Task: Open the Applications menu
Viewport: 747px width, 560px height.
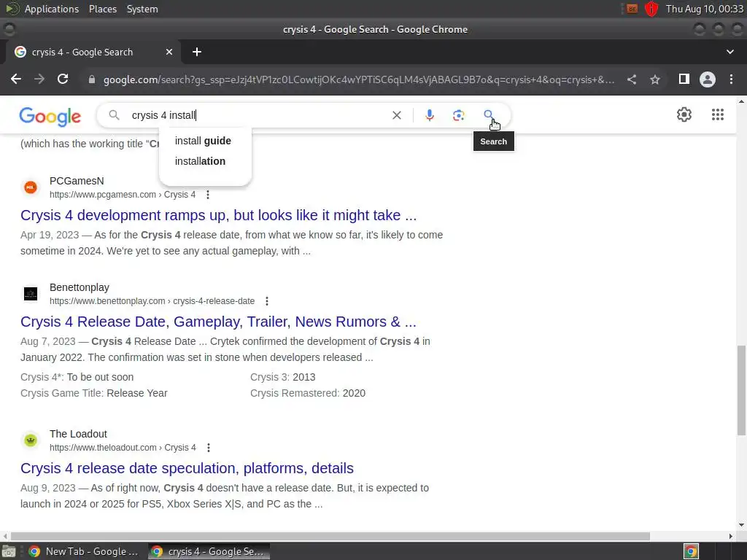Action: pyautogui.click(x=52, y=9)
